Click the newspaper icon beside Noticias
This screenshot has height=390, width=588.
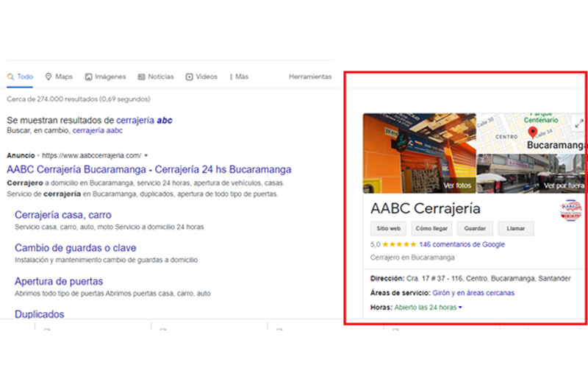(x=141, y=77)
